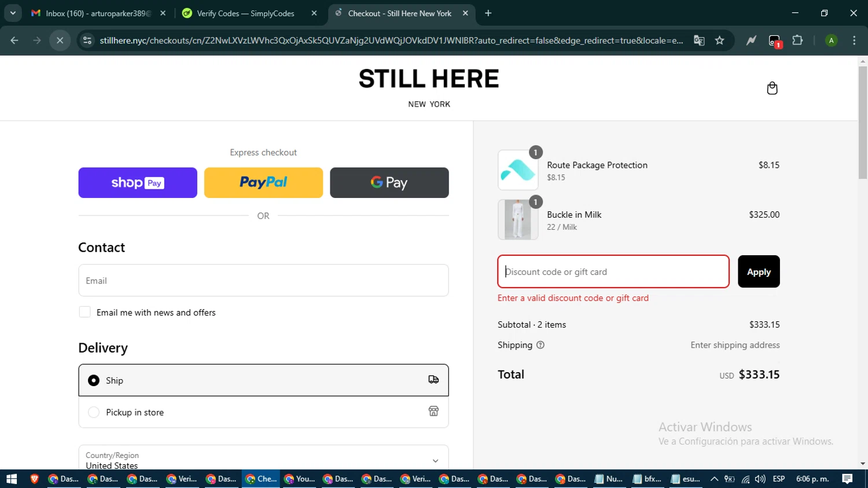Click the 'Express checkout' label
Screen dimensions: 868x488
263,152
